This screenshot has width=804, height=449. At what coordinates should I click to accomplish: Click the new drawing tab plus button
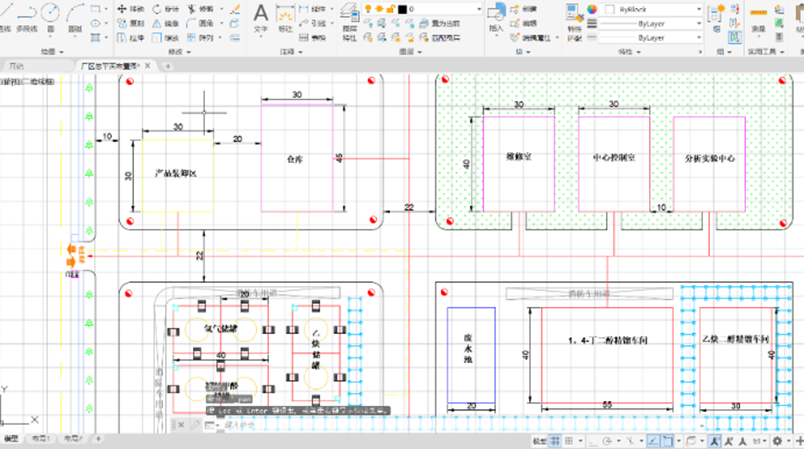tap(168, 65)
